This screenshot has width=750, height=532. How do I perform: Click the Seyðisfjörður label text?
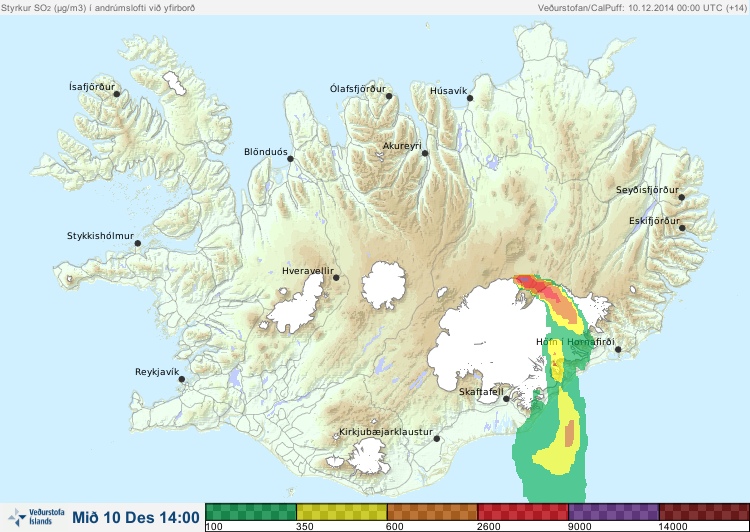pyautogui.click(x=648, y=190)
